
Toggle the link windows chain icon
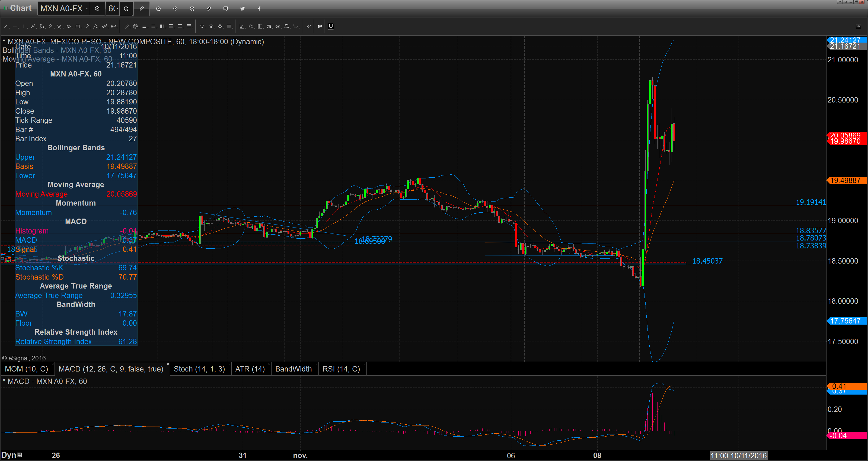coord(209,8)
